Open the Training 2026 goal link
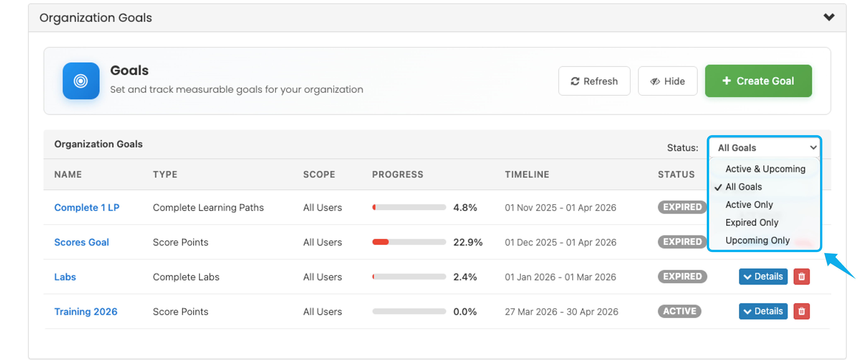 (x=85, y=312)
